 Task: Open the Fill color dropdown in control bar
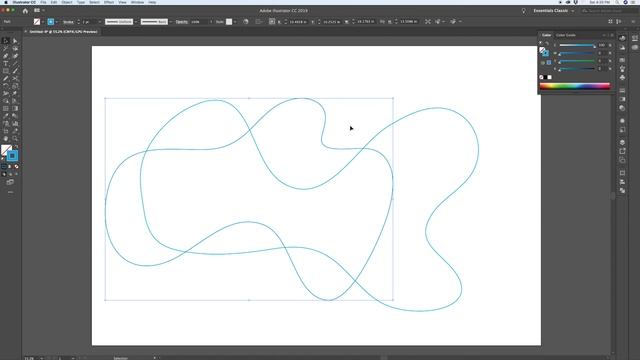tap(43, 22)
